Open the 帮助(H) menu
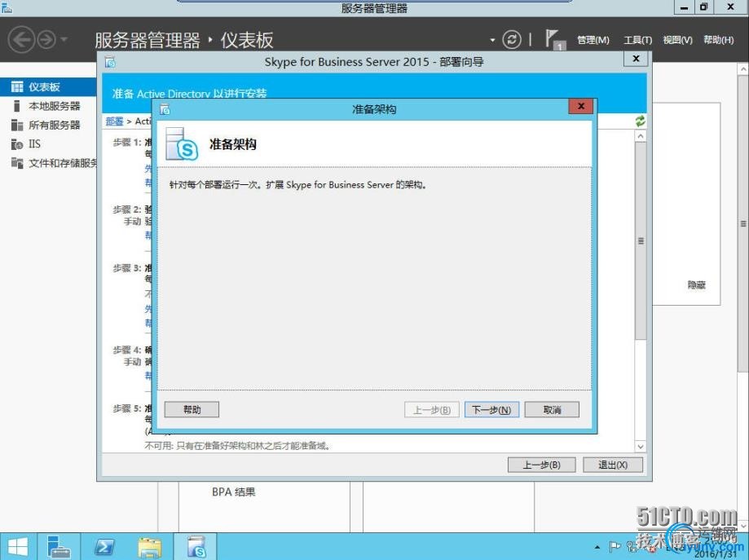This screenshot has width=749, height=560. (x=718, y=40)
